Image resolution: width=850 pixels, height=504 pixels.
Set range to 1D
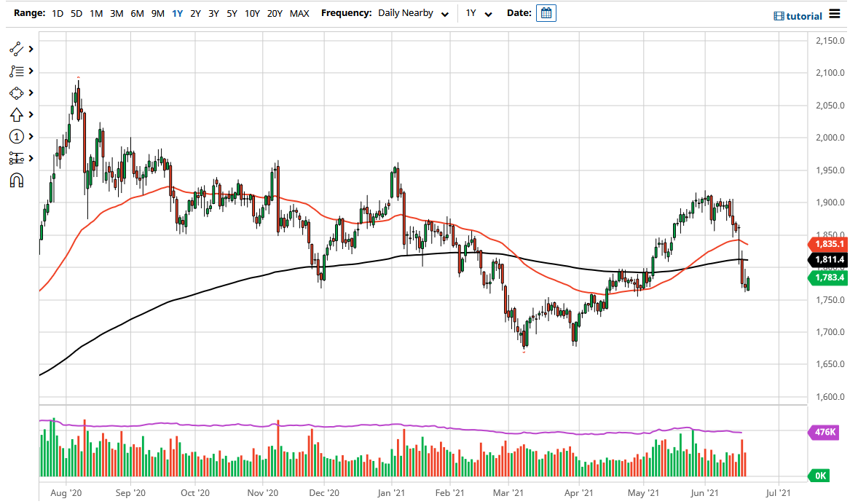[58, 14]
